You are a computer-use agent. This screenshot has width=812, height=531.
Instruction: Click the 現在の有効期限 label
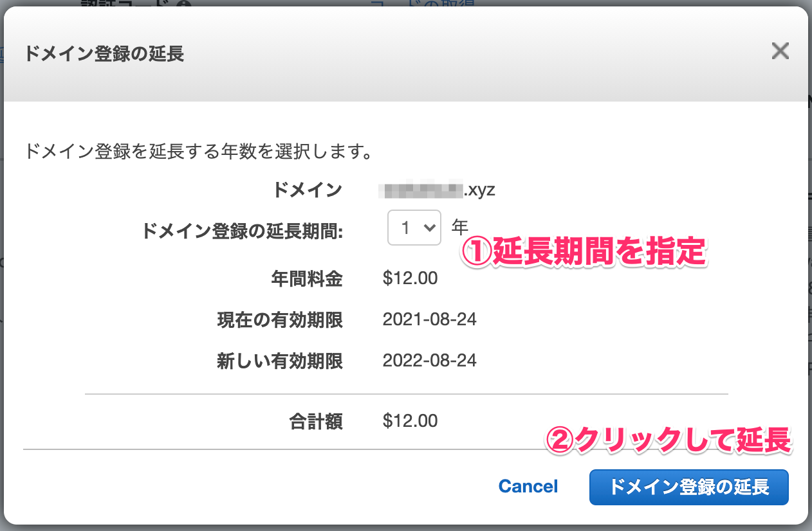click(x=280, y=320)
